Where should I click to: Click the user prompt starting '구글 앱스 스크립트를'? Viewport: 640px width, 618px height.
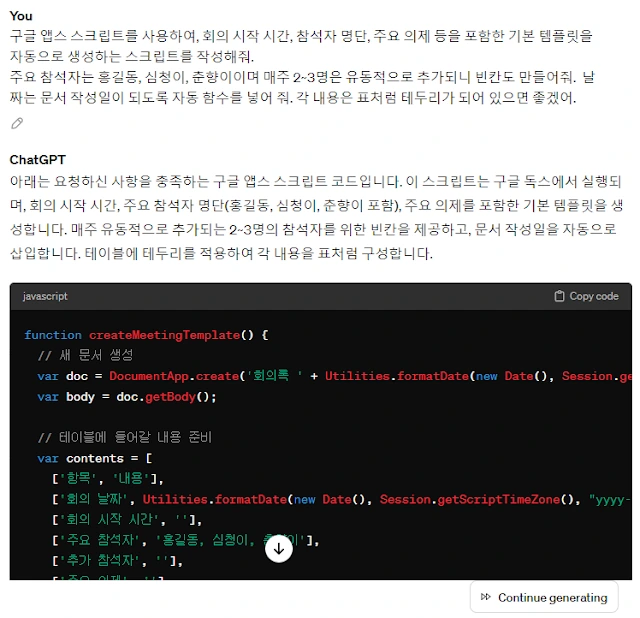click(302, 67)
